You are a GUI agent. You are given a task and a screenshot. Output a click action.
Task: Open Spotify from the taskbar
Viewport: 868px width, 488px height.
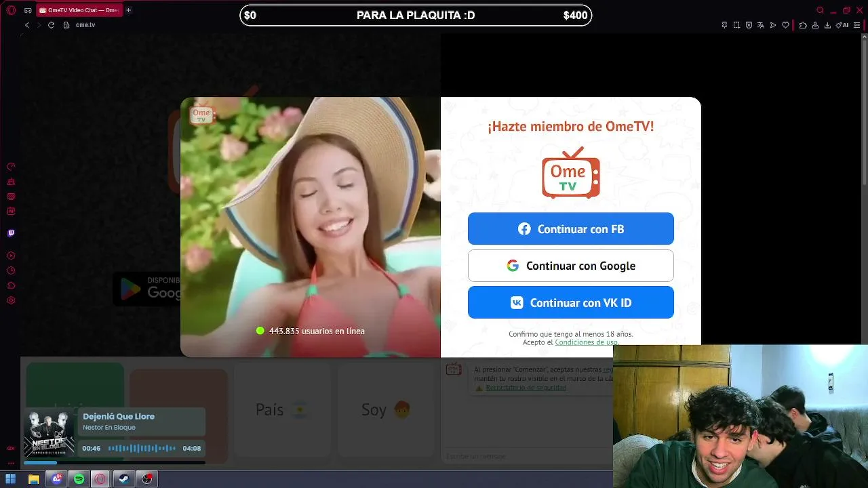point(79,479)
